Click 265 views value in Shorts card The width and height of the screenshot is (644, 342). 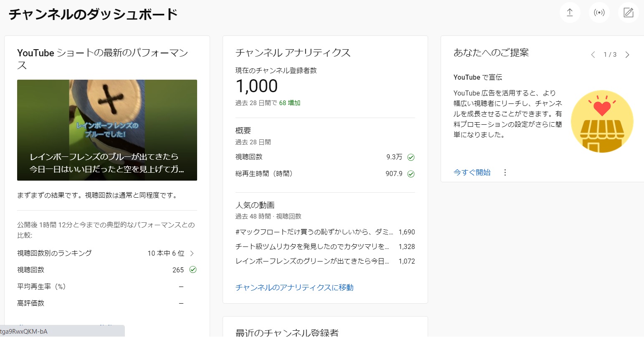click(x=178, y=270)
